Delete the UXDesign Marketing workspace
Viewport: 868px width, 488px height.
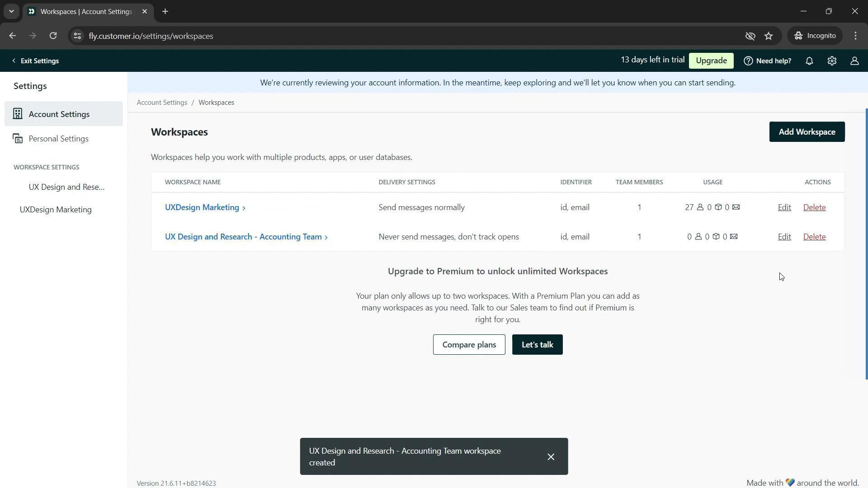coord(814,207)
